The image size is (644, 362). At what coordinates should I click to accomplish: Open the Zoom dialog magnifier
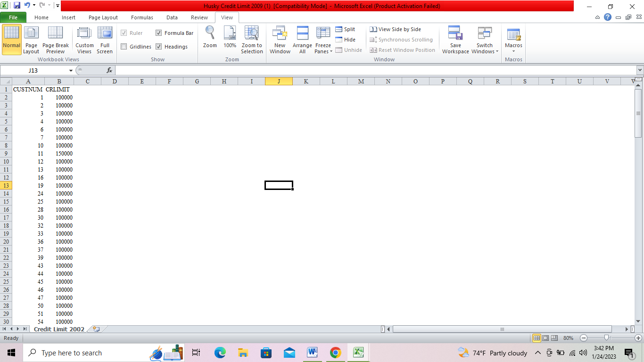tap(210, 37)
